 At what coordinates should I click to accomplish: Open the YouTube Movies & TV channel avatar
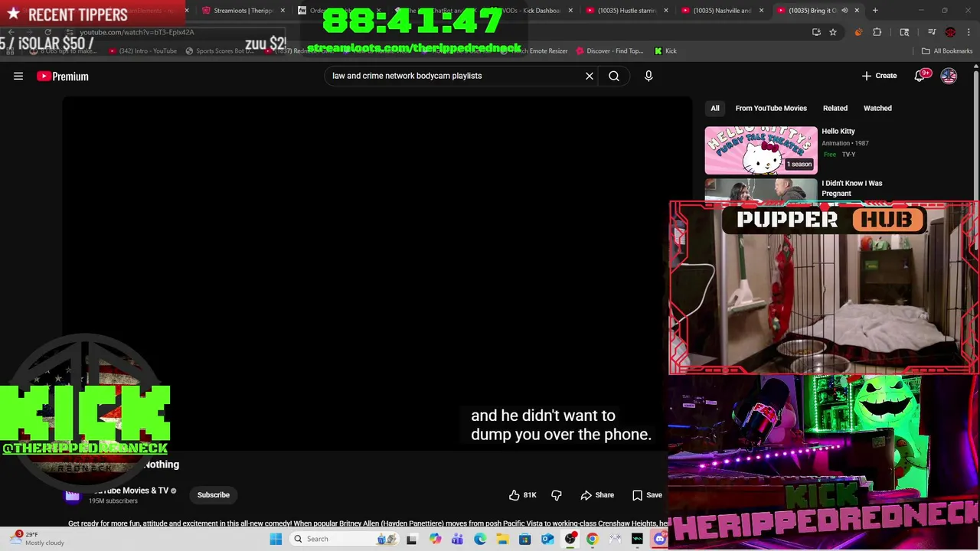coord(73,495)
